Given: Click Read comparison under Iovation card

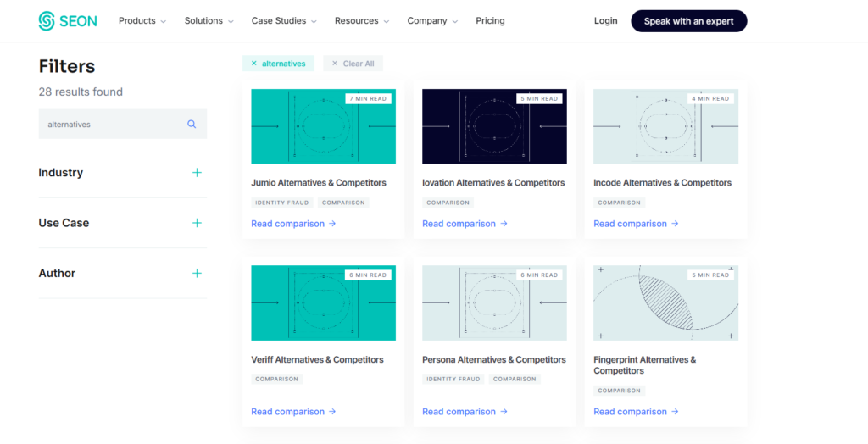Looking at the screenshot, I should click(465, 224).
